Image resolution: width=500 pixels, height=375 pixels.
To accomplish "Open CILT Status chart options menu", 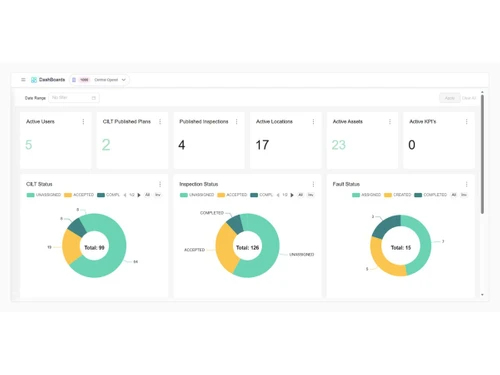I will tap(160, 184).
